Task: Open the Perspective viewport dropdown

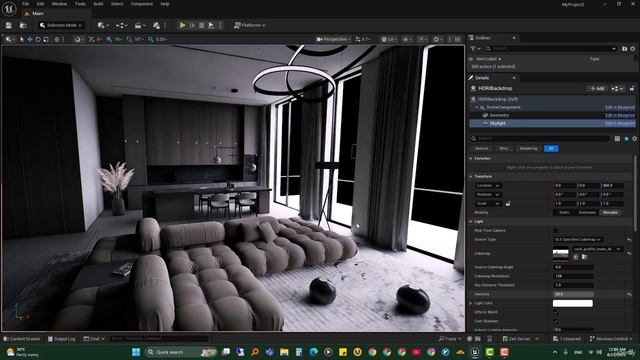Action: 333,39
